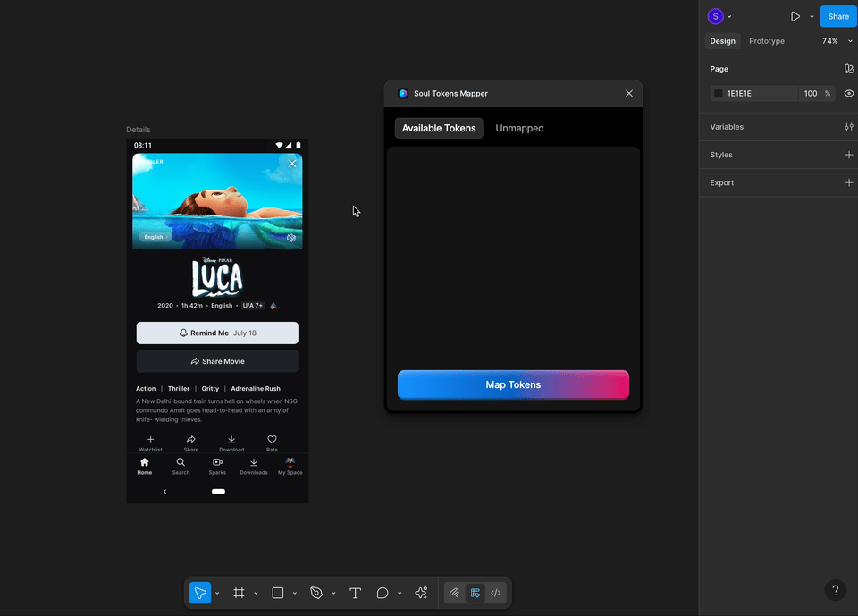Screen dimensions: 858x616
Task: Tap the Share Movie button
Action: pyautogui.click(x=217, y=361)
